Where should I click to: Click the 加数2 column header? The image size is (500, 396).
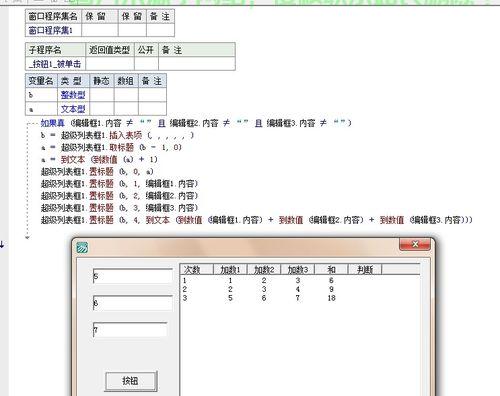coord(264,269)
